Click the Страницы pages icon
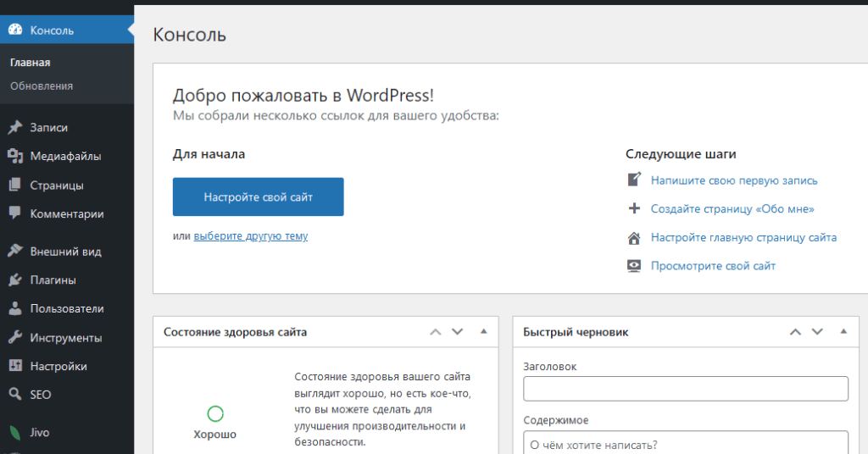This screenshot has width=868, height=454. click(15, 185)
